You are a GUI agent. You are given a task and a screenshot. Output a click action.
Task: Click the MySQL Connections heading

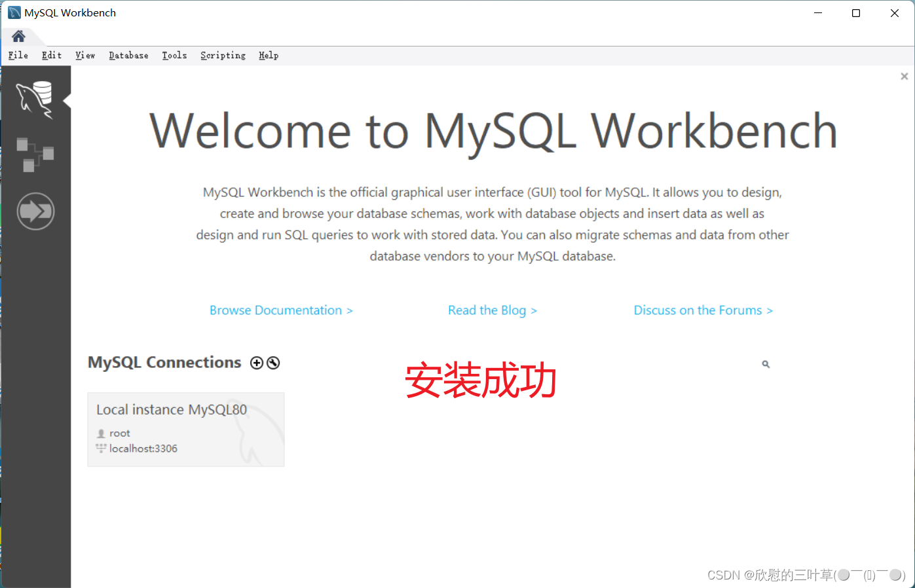coord(164,362)
